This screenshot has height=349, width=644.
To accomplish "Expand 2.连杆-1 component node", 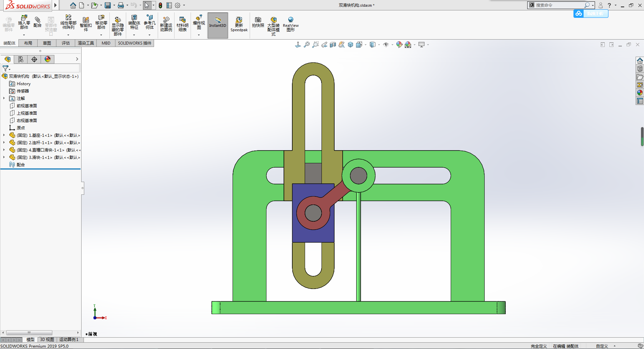I will [4, 142].
